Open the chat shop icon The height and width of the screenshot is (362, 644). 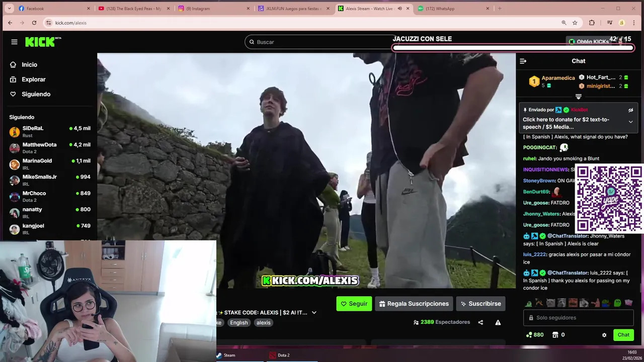click(x=555, y=335)
